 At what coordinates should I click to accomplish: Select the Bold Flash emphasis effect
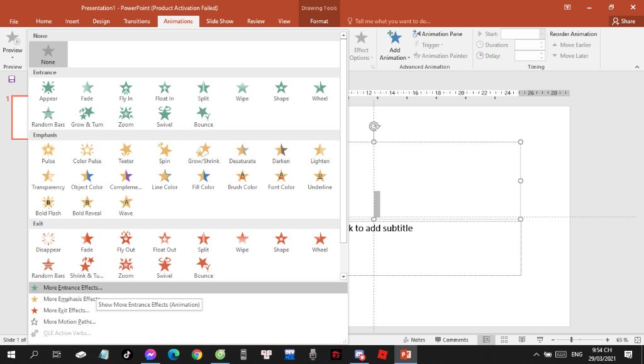coord(48,206)
